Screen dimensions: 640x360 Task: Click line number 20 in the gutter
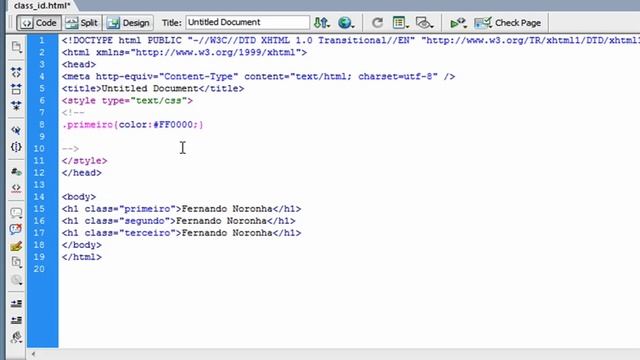(39, 269)
